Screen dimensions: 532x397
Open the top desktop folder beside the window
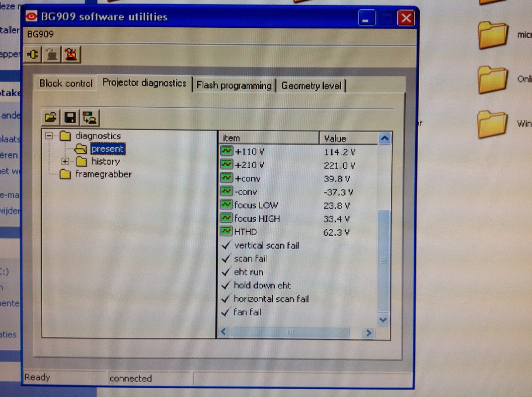point(493,35)
